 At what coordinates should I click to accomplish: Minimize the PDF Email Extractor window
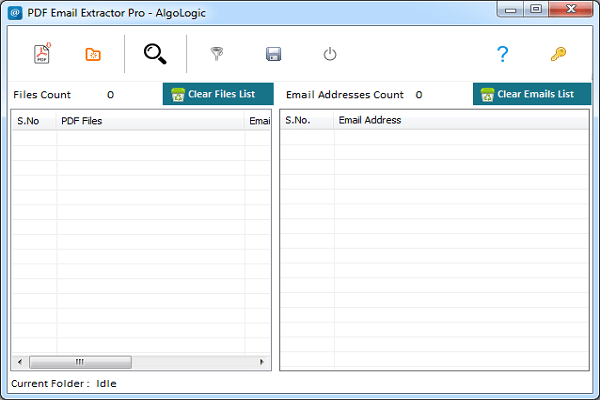tap(510, 9)
